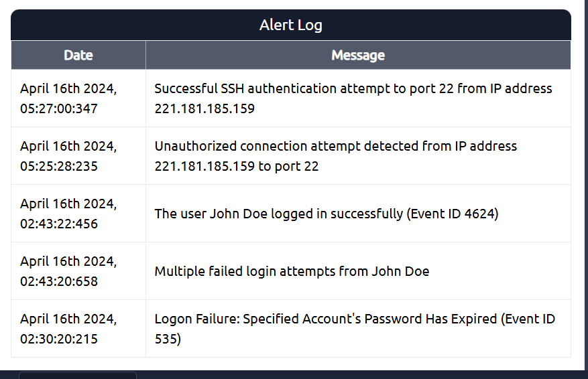Select the 02:43:20:658 date cell
588x379 pixels.
[x=68, y=271]
